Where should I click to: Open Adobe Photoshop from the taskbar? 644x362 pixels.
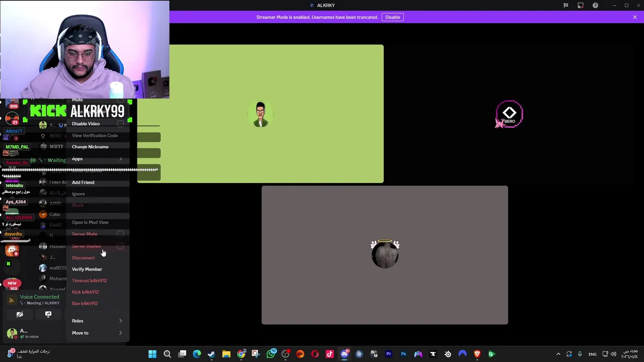tap(404, 354)
